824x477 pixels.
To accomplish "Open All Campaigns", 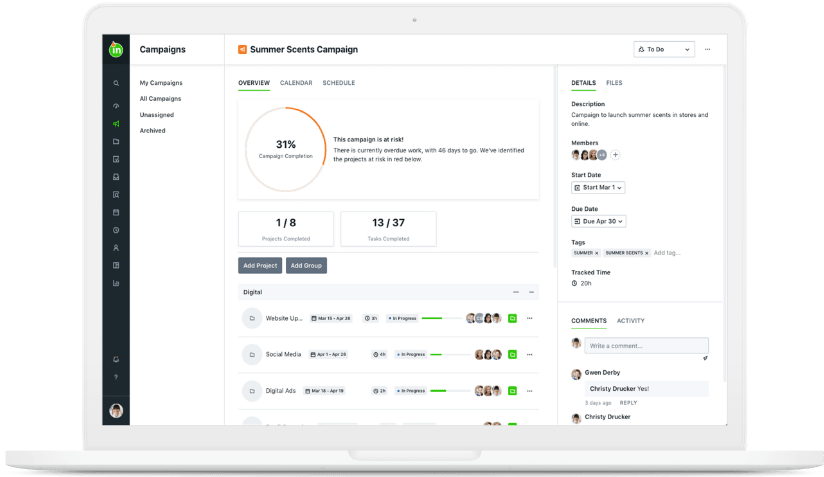I will click(x=160, y=99).
